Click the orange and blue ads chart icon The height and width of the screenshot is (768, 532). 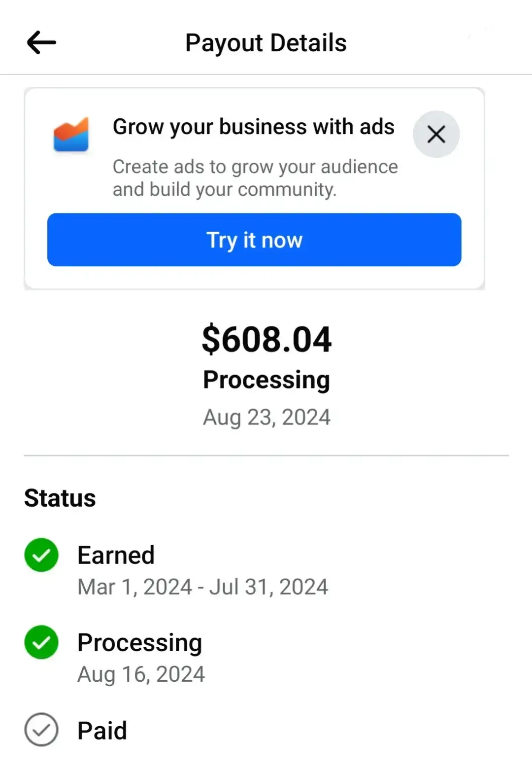tap(71, 134)
